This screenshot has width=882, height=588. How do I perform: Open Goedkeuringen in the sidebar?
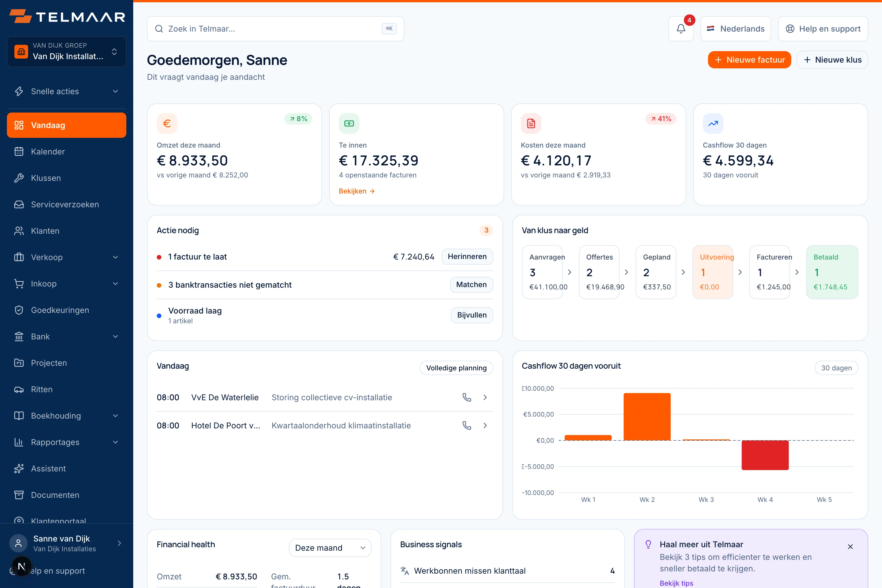pyautogui.click(x=67, y=310)
